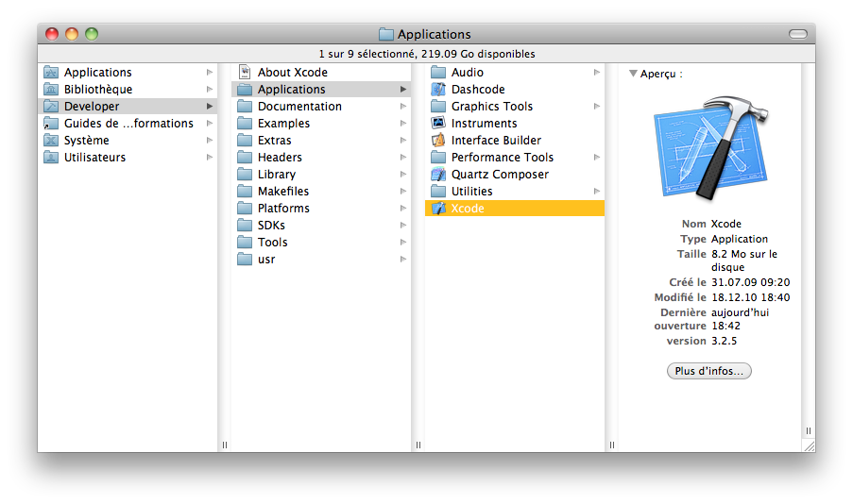Click the Instruments application icon
This screenshot has height=504, width=853.
point(438,123)
